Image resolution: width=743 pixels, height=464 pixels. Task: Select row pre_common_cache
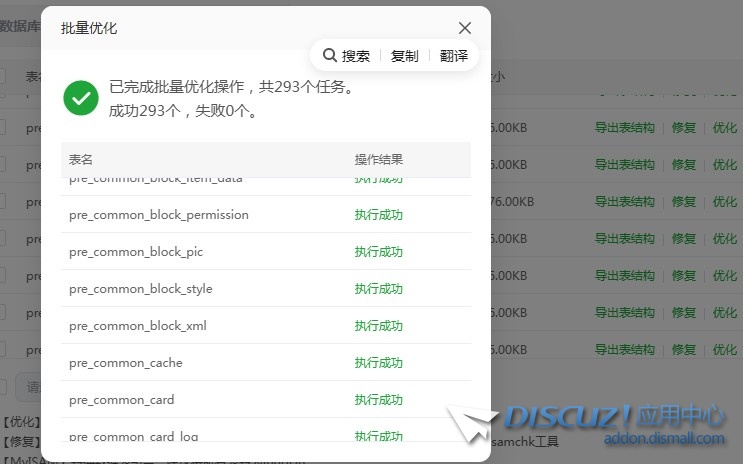tap(266, 363)
